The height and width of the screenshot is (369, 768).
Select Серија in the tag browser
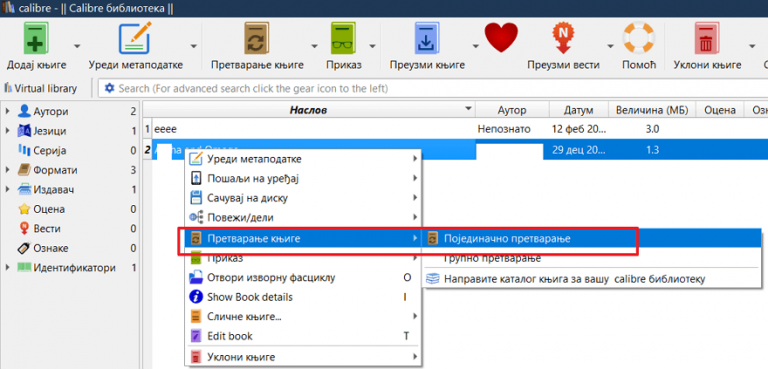(49, 151)
